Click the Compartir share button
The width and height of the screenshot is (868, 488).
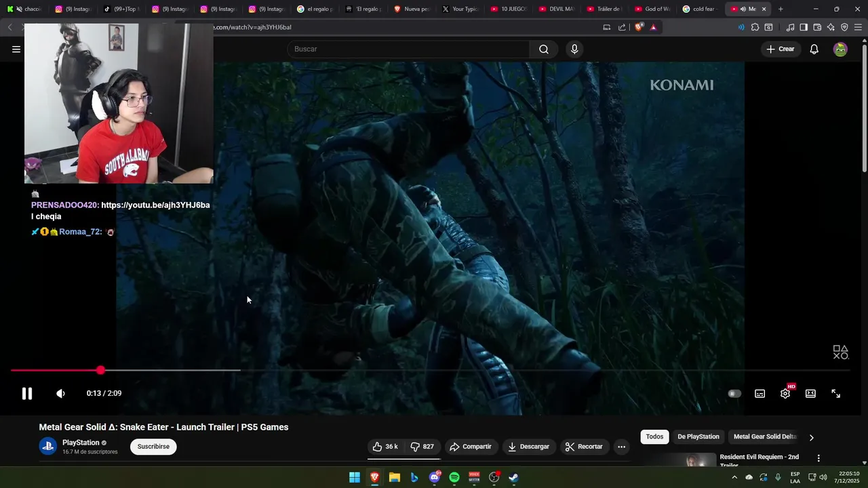[x=471, y=447]
